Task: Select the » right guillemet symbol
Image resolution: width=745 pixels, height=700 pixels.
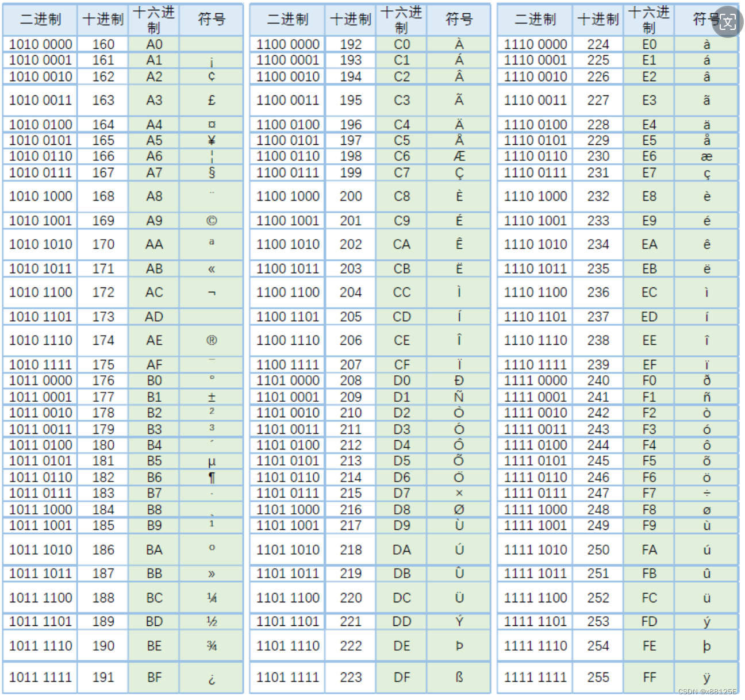Action: pyautogui.click(x=212, y=574)
